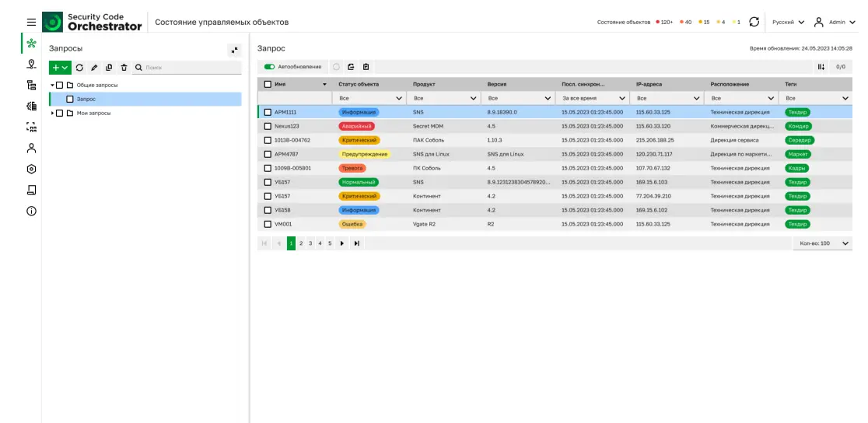
Task: Edit selected query with pencil icon
Action: click(94, 68)
